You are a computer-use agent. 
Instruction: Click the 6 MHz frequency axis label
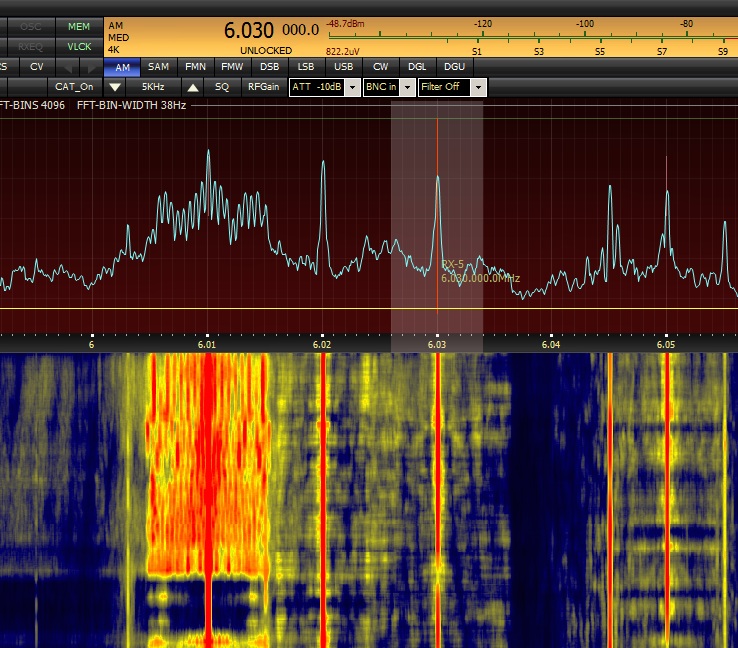[91, 345]
